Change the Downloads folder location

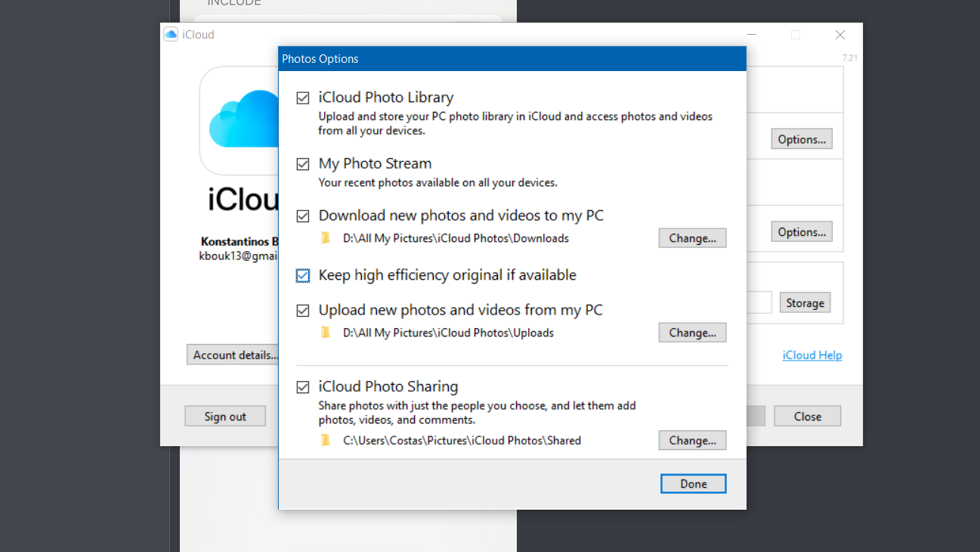[x=692, y=237]
